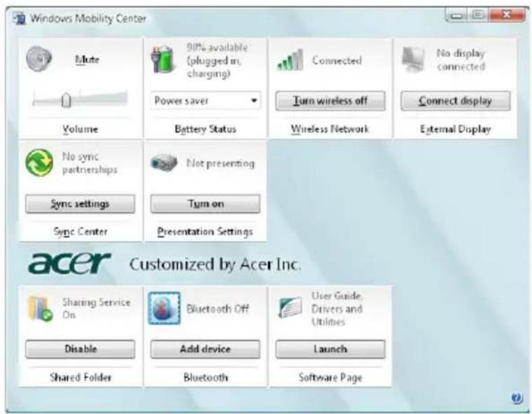Open the battery status icon
The image size is (532, 414).
163,60
